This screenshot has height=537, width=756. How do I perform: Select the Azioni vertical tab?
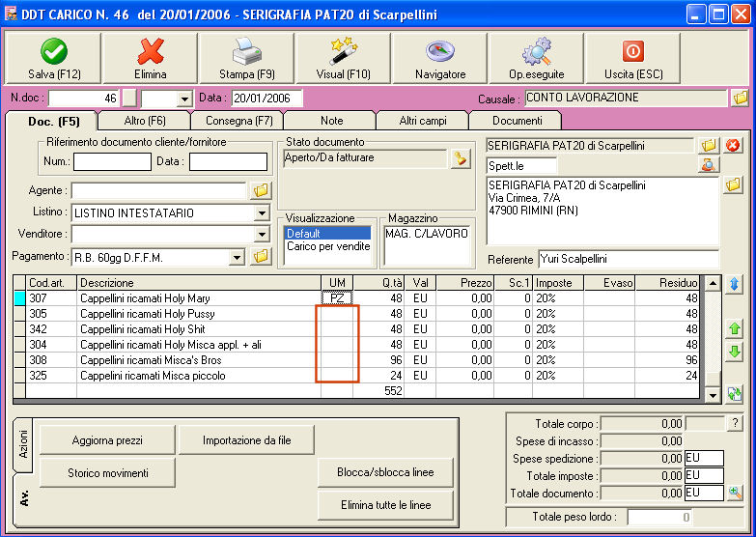tap(23, 445)
